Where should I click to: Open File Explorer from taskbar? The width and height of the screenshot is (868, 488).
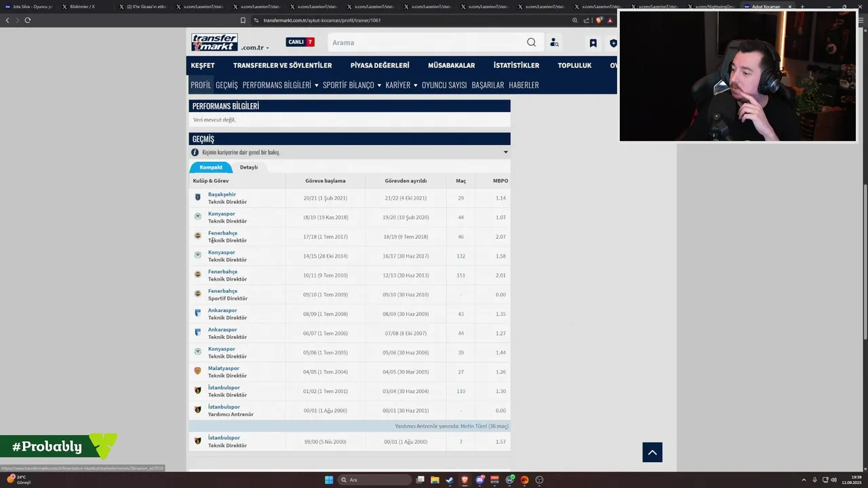(x=435, y=480)
